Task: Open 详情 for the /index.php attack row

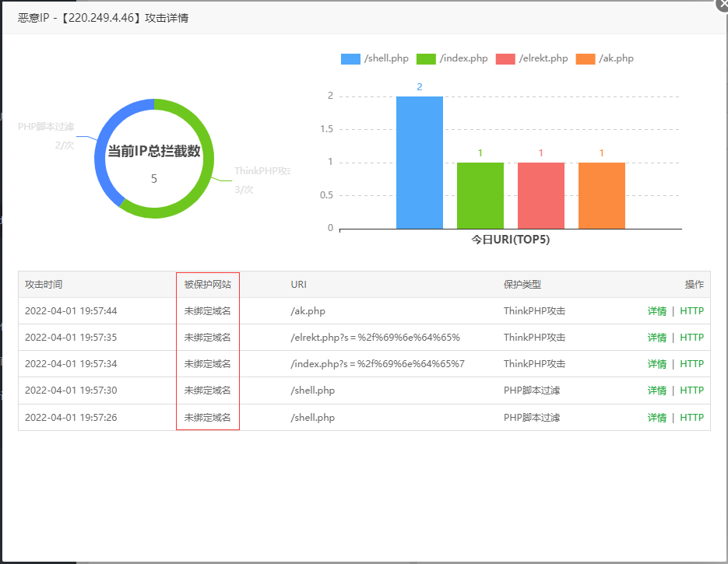Action: 656,364
